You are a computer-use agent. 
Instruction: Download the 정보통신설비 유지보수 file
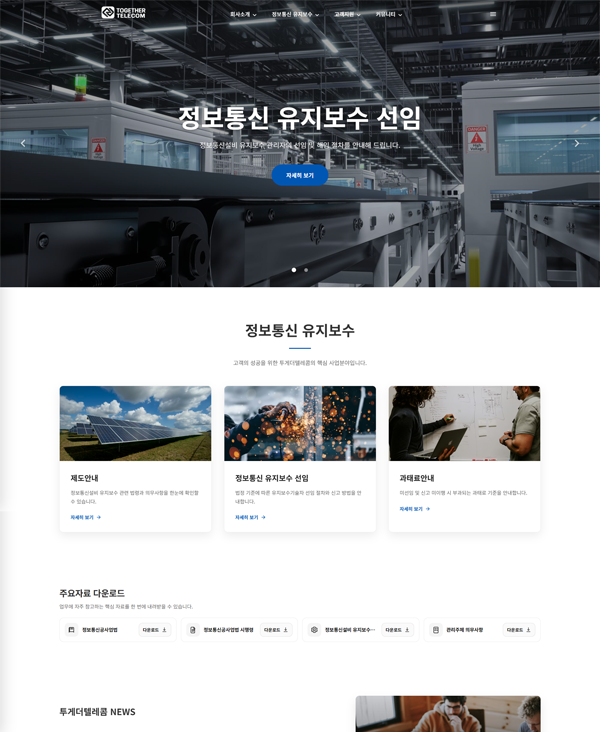coord(397,630)
